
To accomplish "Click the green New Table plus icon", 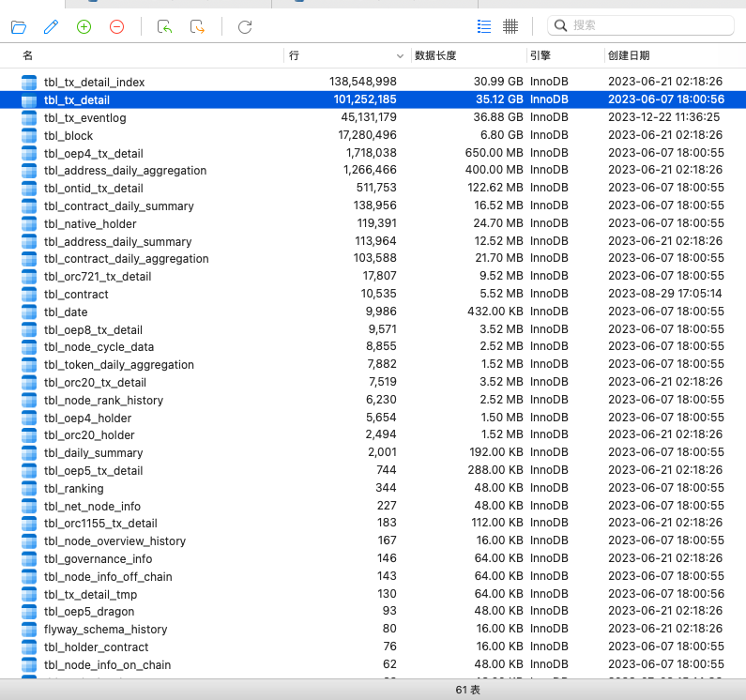I will click(x=84, y=26).
